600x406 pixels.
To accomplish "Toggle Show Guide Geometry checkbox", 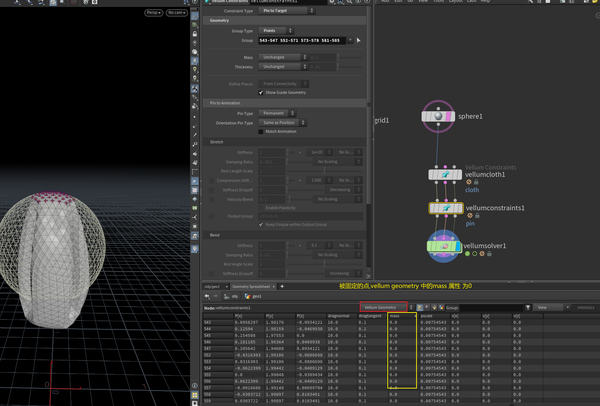I will coord(261,92).
